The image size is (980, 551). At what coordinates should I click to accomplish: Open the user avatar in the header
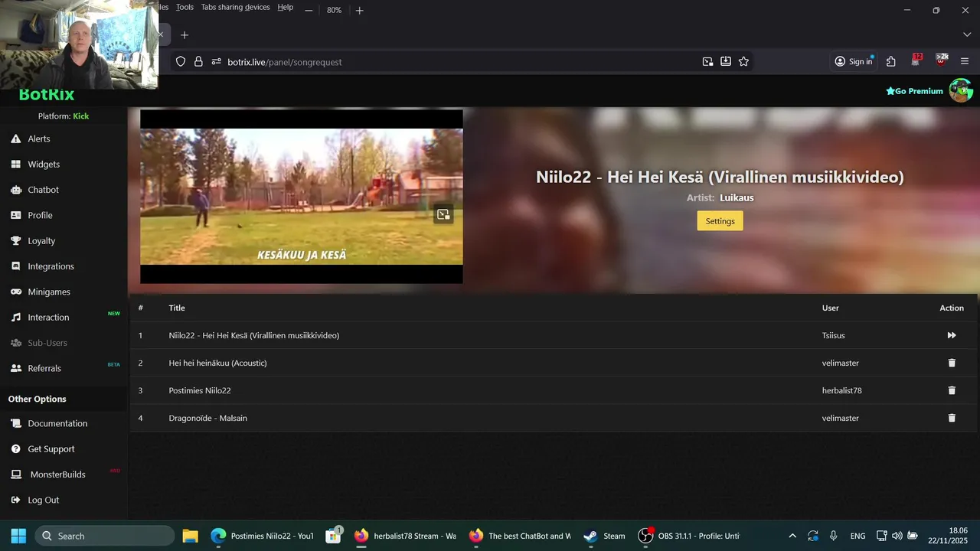961,90
